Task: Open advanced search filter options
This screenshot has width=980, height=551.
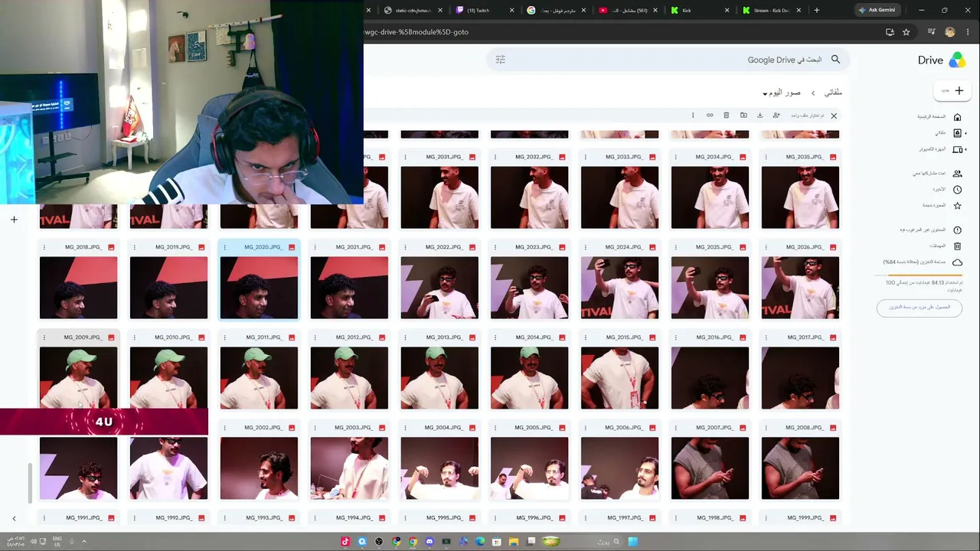Action: coord(501,60)
